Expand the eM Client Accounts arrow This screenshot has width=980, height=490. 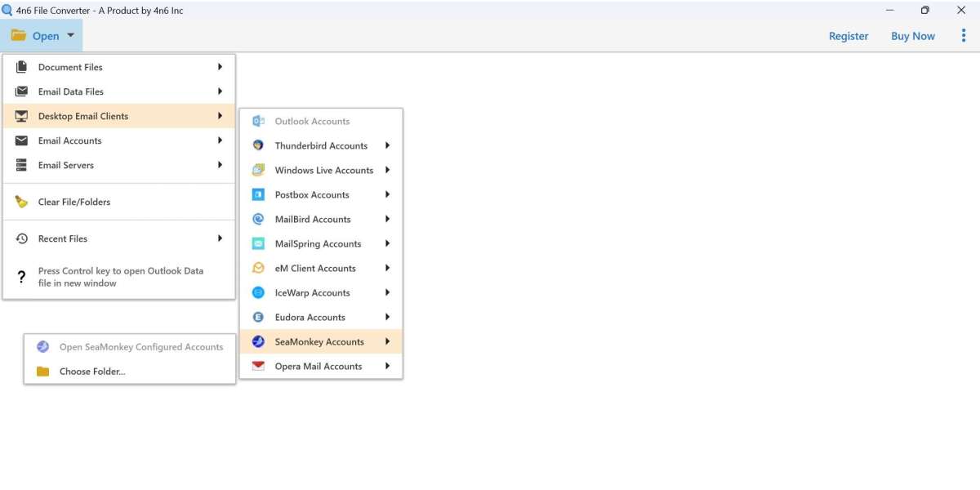click(388, 268)
